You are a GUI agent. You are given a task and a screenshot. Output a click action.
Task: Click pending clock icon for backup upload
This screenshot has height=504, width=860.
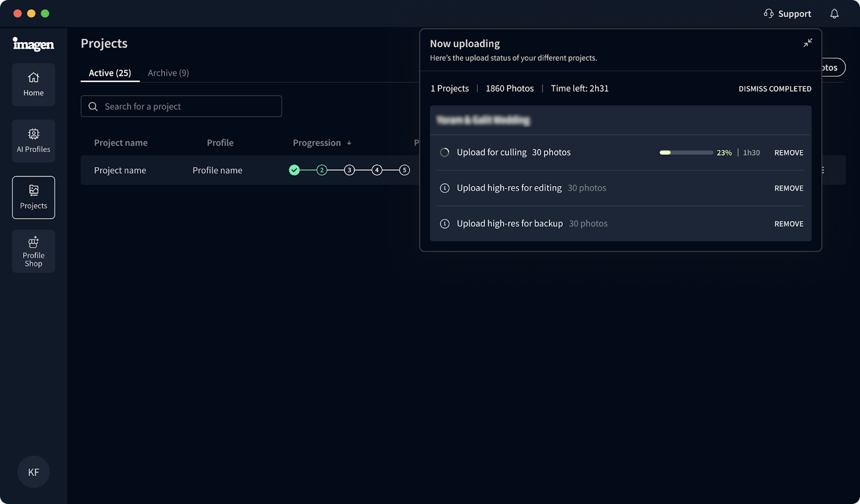coord(445,224)
